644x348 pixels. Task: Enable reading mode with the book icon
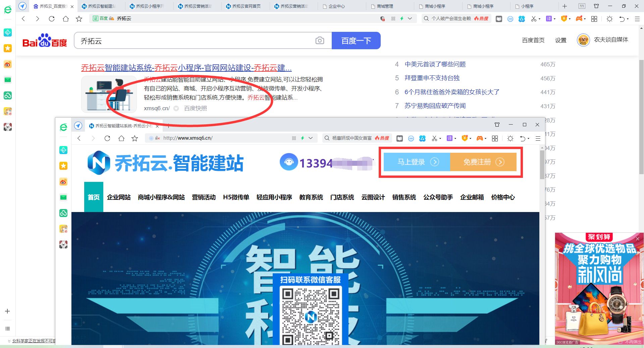(499, 19)
